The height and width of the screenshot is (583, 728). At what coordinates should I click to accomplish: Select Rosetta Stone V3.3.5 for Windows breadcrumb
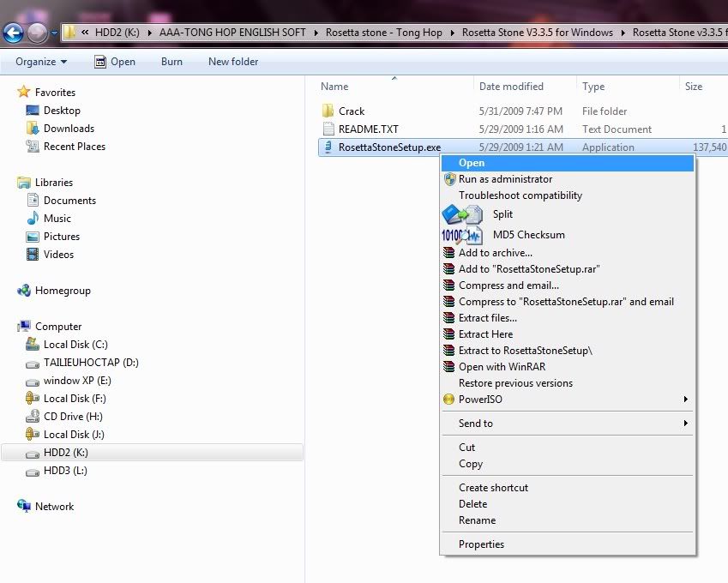coord(537,32)
